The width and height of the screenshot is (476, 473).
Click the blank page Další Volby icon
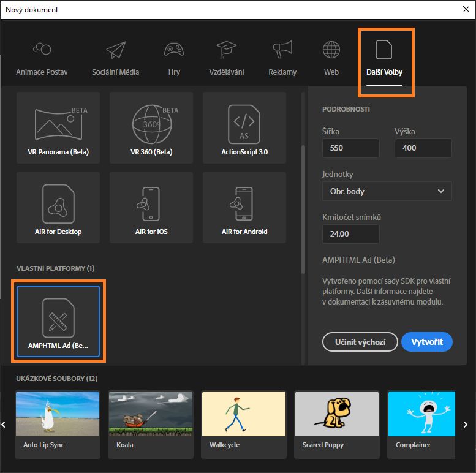[384, 49]
